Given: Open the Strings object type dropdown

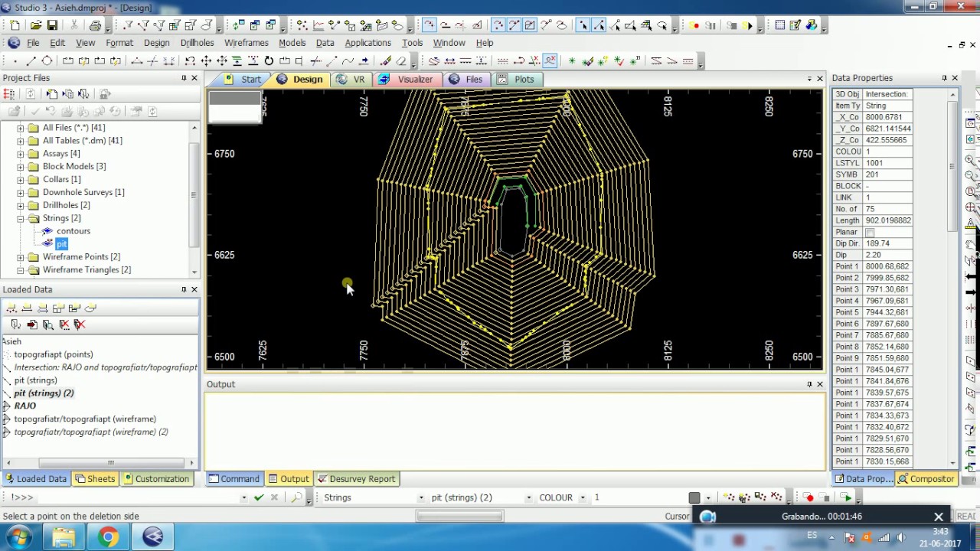Looking at the screenshot, I should click(420, 497).
